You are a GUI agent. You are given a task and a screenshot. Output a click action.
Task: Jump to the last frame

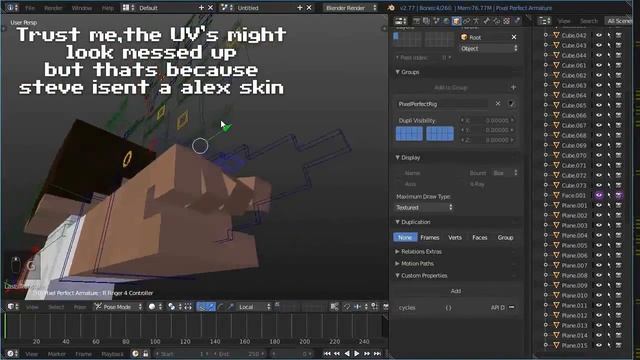[x=378, y=353]
